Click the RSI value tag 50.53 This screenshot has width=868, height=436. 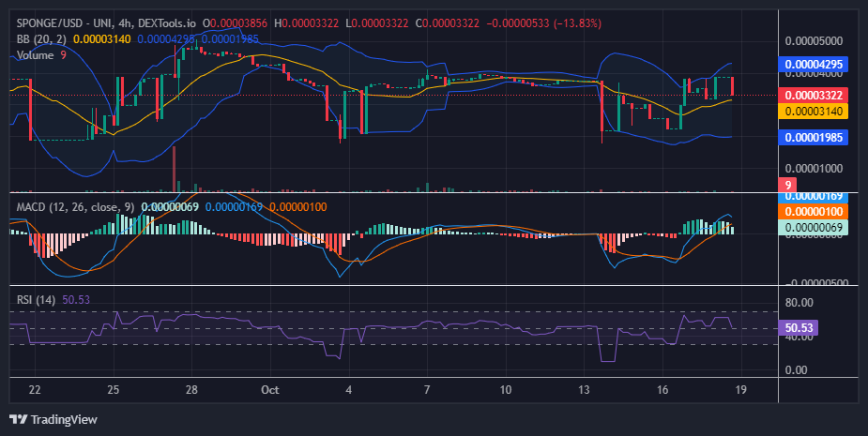[799, 327]
